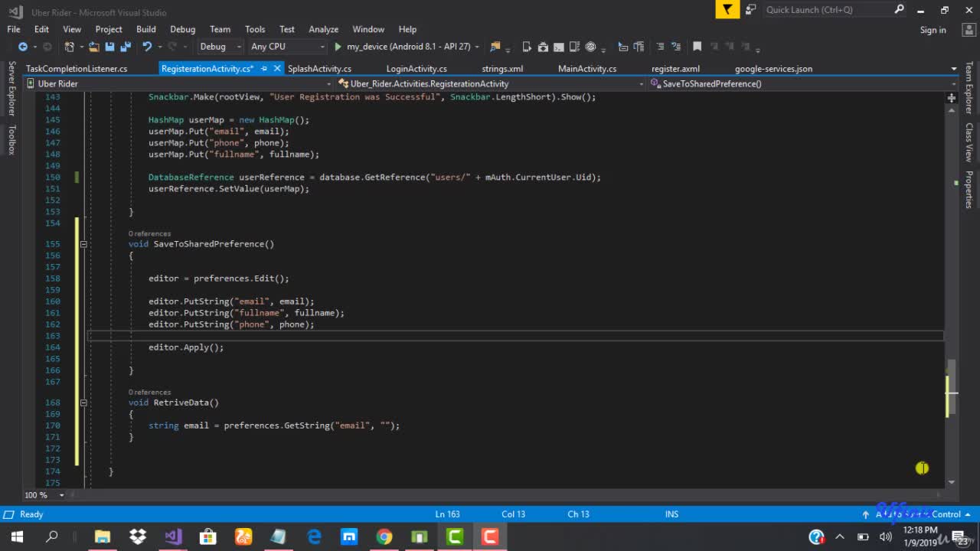Screen dimensions: 980x551
Task: Click the New Project toolbar icon
Action: (x=69, y=47)
